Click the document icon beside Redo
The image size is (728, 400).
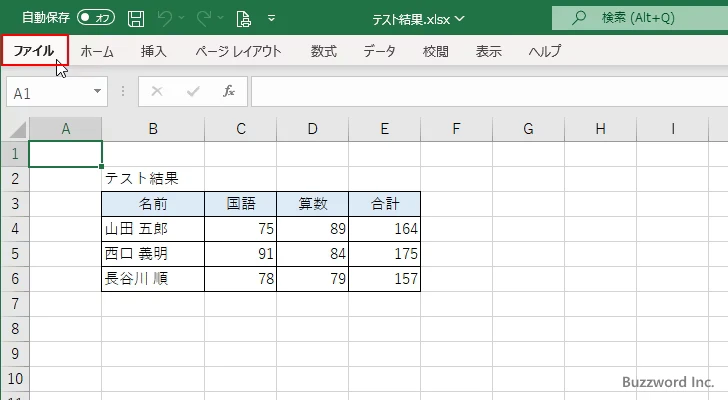tap(243, 18)
